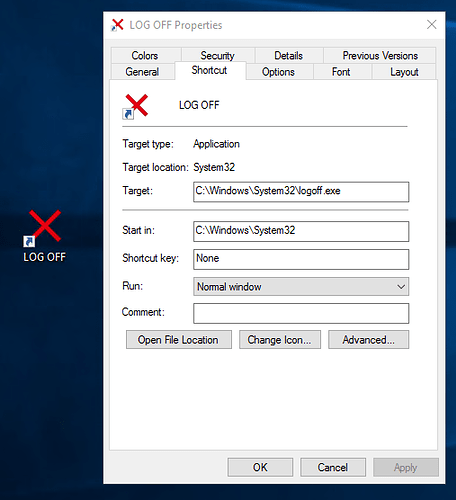Click the large LOG OFF shortcut icon in dialog
This screenshot has height=500, width=456.
pos(135,106)
